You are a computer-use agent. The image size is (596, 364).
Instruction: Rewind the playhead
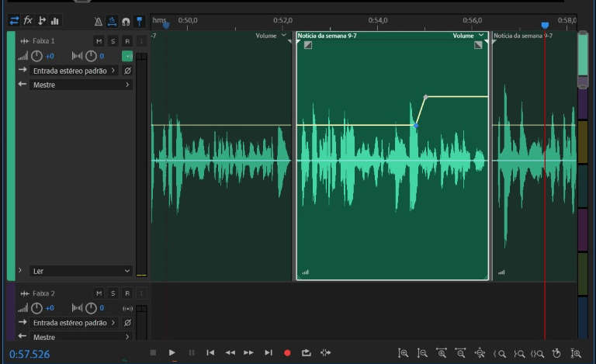pyautogui.click(x=230, y=352)
